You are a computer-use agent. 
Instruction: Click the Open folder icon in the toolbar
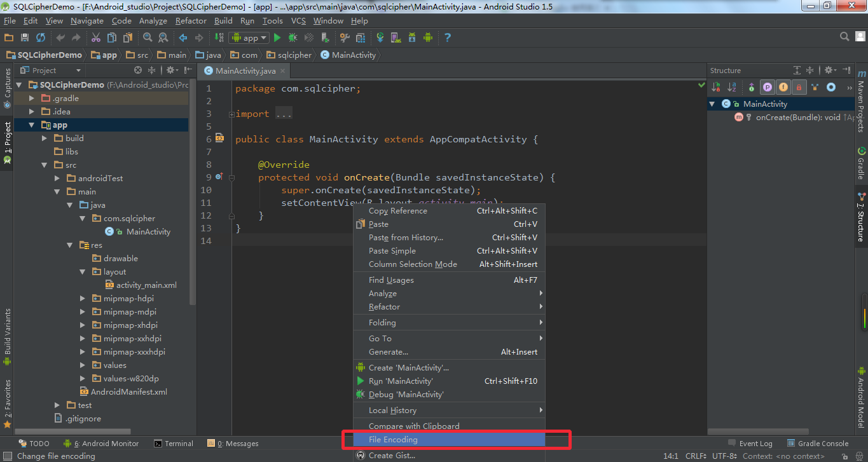pyautogui.click(x=9, y=38)
